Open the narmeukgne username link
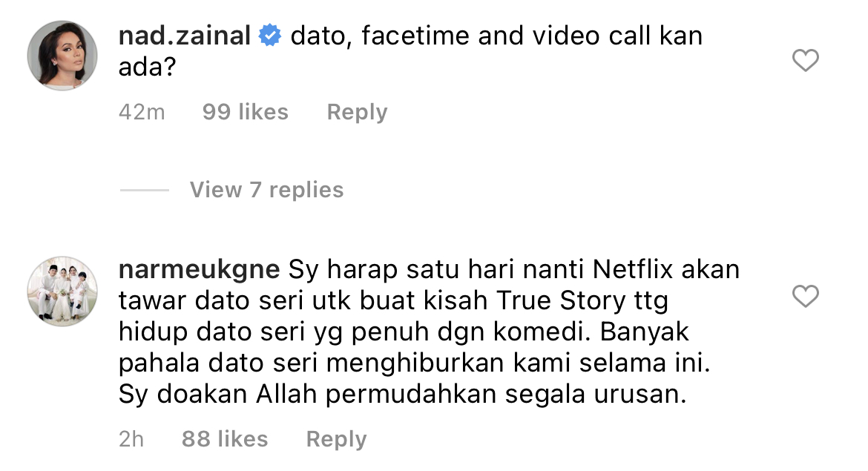The height and width of the screenshot is (471, 868). tap(200, 270)
